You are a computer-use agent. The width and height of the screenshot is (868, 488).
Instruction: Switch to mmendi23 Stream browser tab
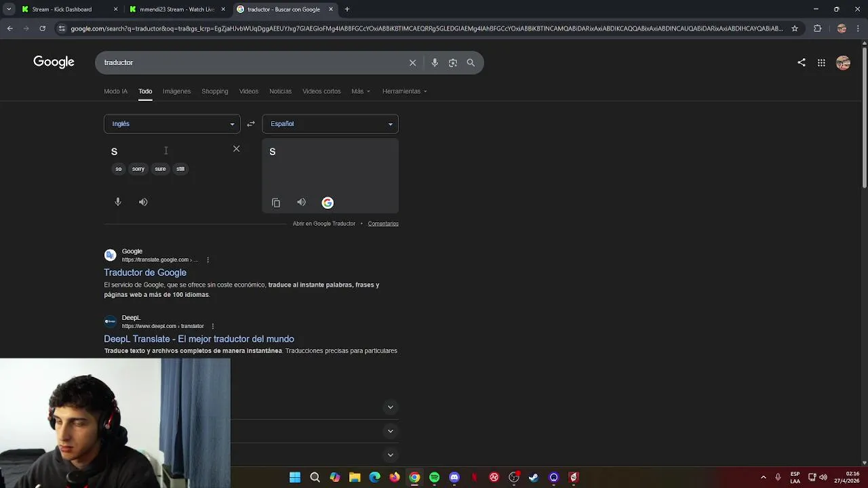pos(178,9)
